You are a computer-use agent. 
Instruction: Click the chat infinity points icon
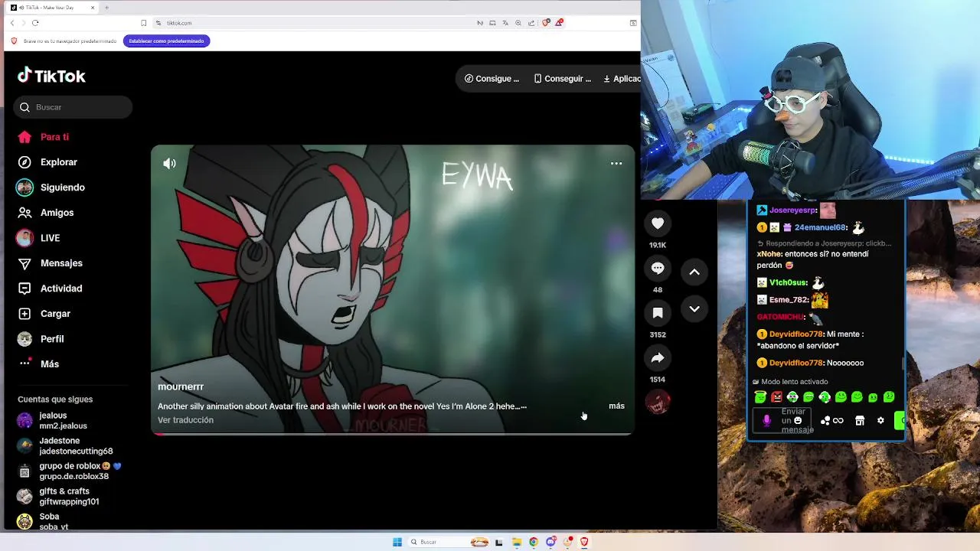838,421
